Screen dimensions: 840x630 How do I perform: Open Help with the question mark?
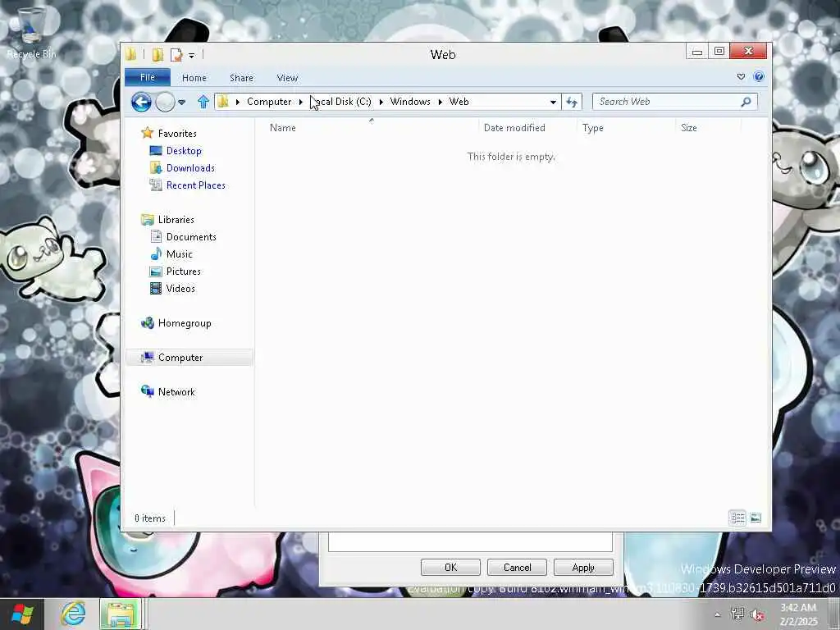tap(759, 76)
